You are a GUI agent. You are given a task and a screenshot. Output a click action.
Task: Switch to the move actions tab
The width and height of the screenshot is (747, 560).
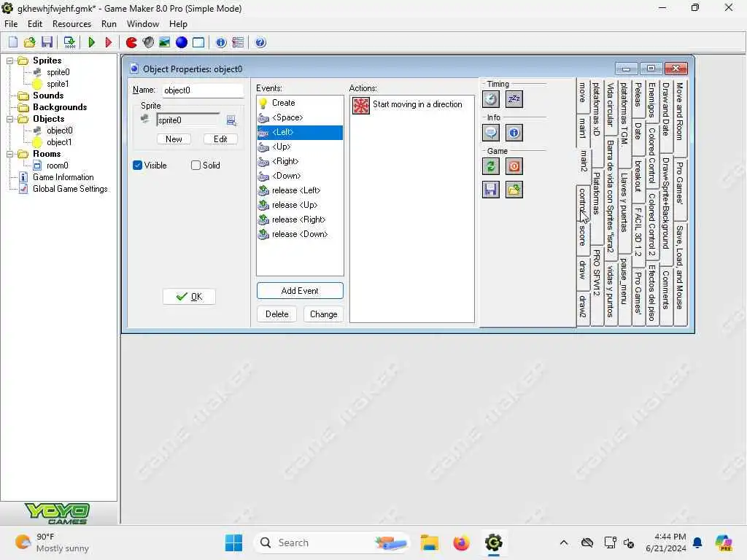tap(582, 94)
